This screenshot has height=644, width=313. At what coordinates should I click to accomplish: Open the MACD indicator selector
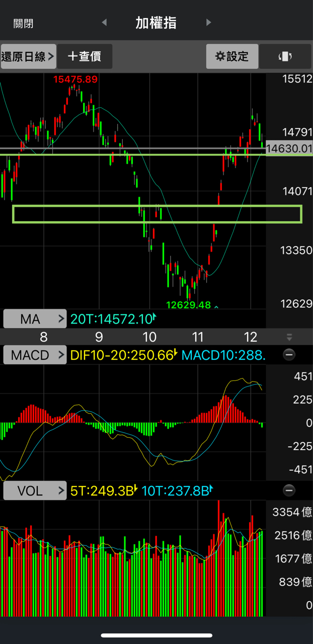[x=35, y=355]
